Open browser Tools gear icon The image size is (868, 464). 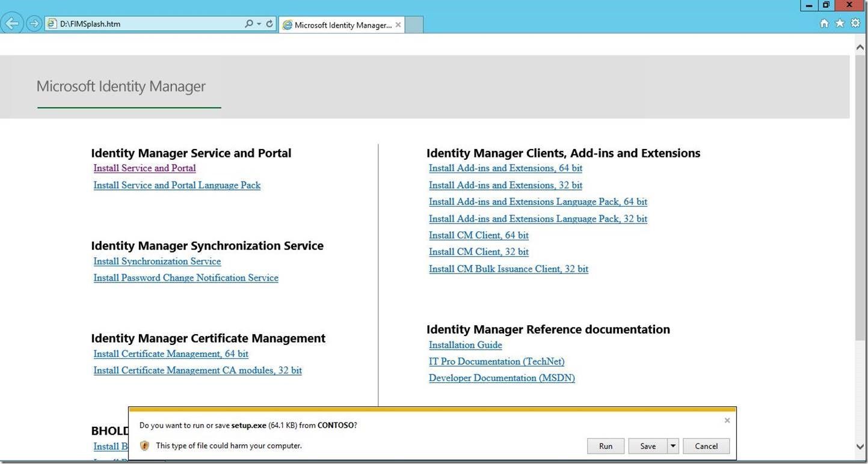[855, 23]
